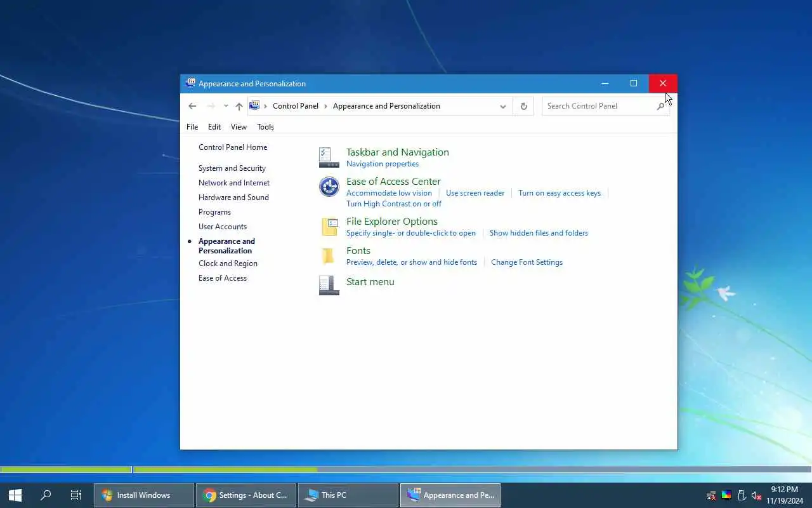The height and width of the screenshot is (508, 812).
Task: Select User Accounts in sidebar
Action: (x=223, y=227)
